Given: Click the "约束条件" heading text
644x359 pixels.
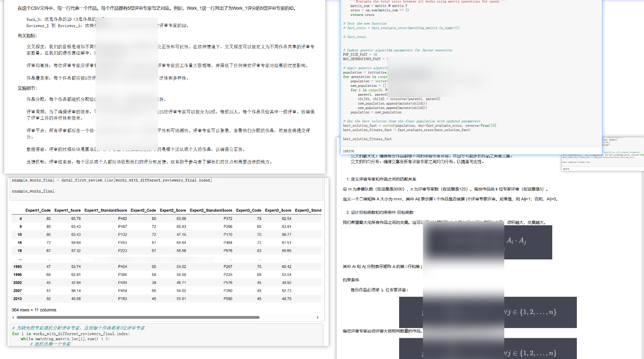Looking at the screenshot, I should [x=351, y=280].
